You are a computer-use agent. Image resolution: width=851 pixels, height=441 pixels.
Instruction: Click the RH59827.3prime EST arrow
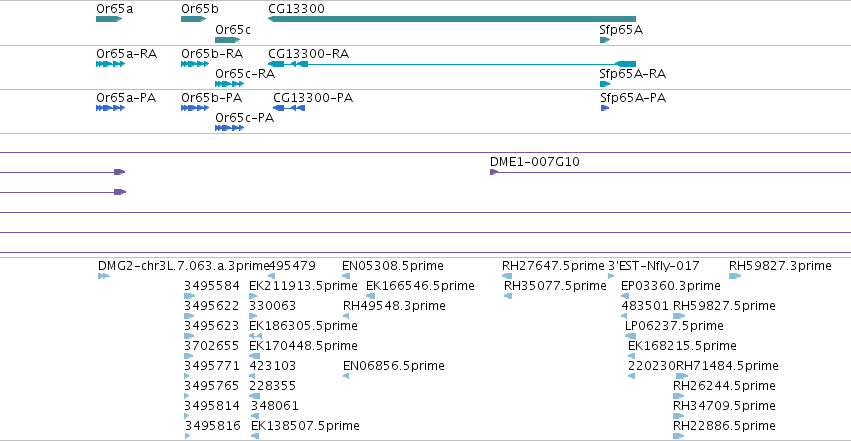[x=735, y=276]
